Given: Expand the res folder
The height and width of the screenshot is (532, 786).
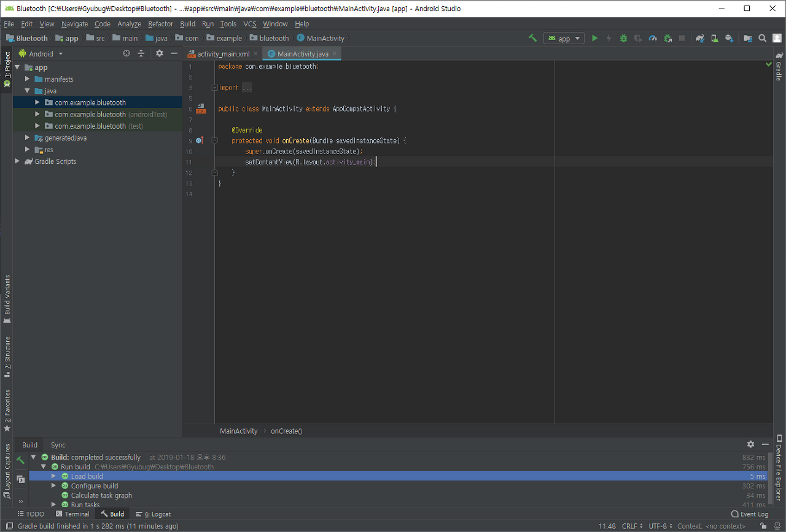Looking at the screenshot, I should (27, 150).
